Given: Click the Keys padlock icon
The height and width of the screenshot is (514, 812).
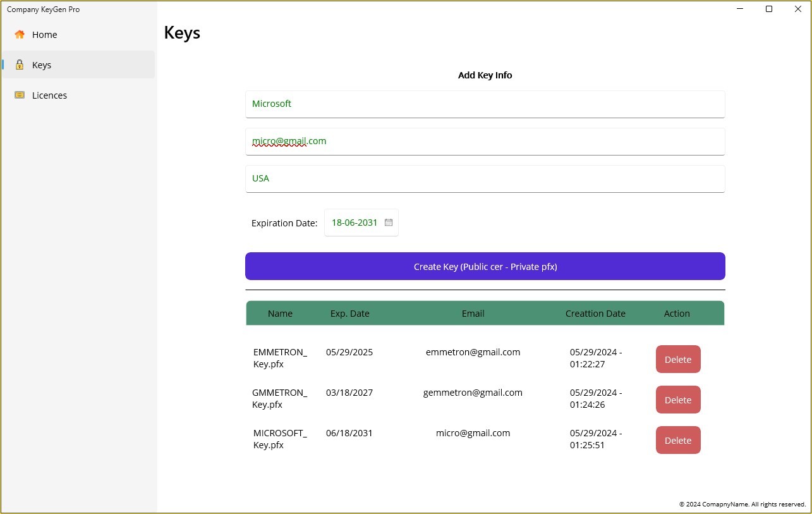Looking at the screenshot, I should (x=20, y=64).
